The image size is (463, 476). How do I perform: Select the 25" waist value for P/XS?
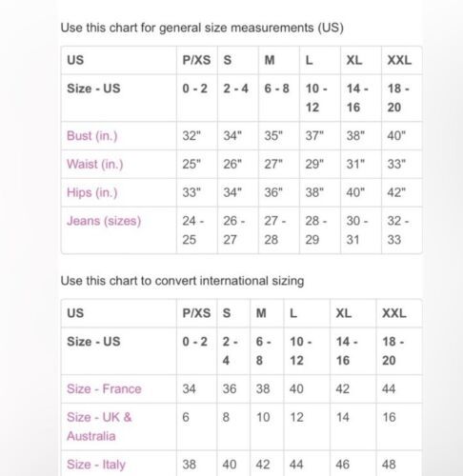191,164
